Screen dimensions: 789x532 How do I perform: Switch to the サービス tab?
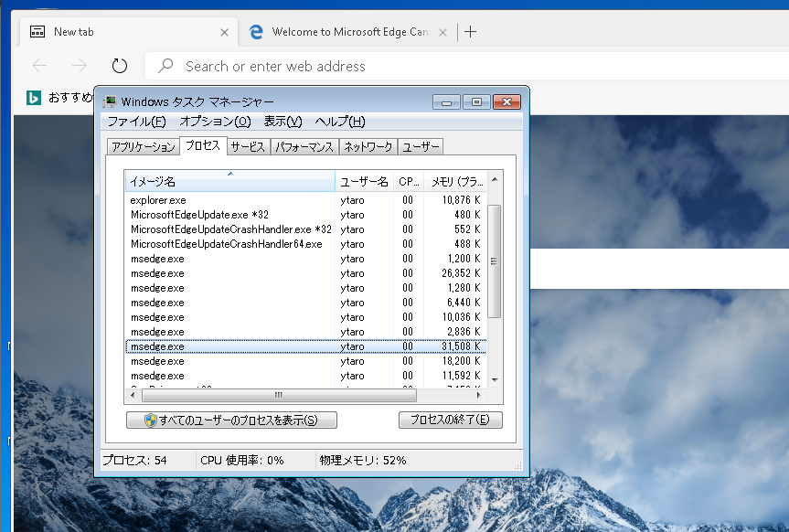[248, 146]
